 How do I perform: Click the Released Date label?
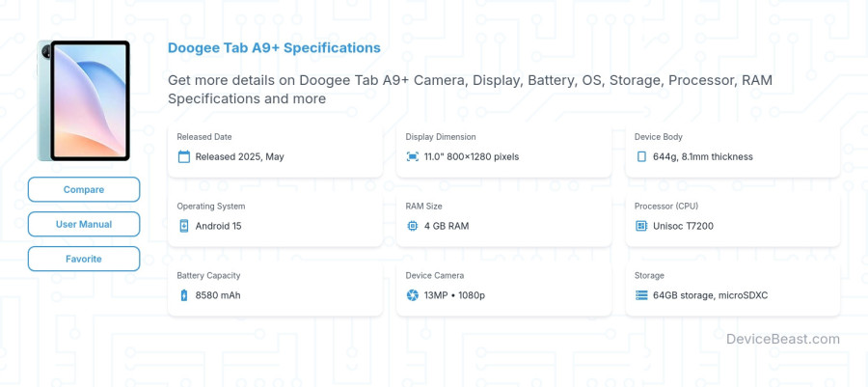204,137
